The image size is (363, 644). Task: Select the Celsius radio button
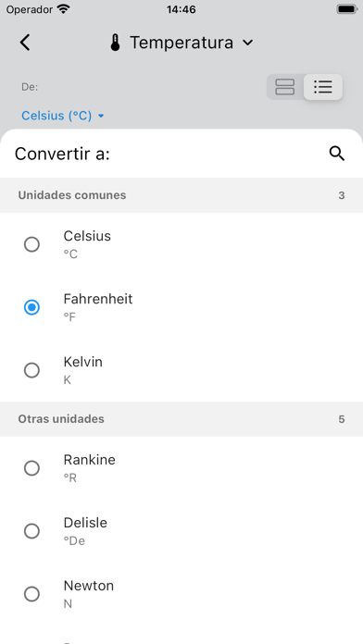click(x=31, y=244)
